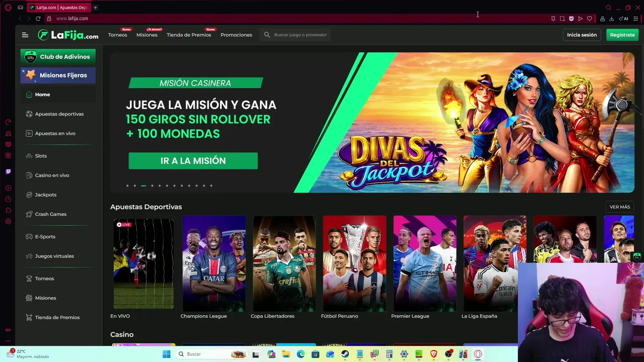Open the hamburger menu next to LaFija logo
This screenshot has width=644, height=362.
(x=25, y=35)
